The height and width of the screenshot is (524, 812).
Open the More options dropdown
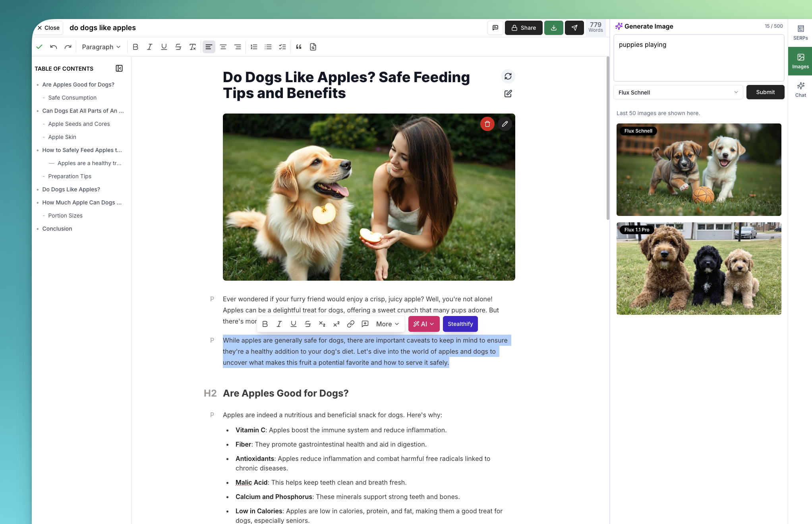387,324
